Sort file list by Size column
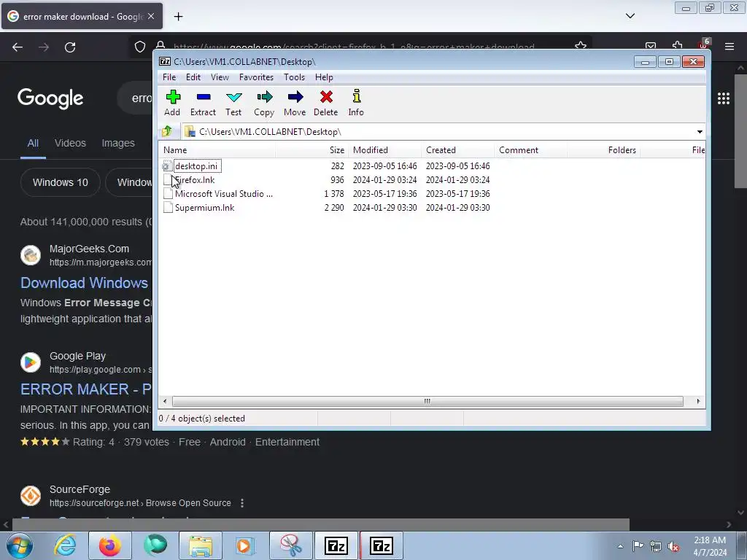The height and width of the screenshot is (560, 747). click(311, 150)
